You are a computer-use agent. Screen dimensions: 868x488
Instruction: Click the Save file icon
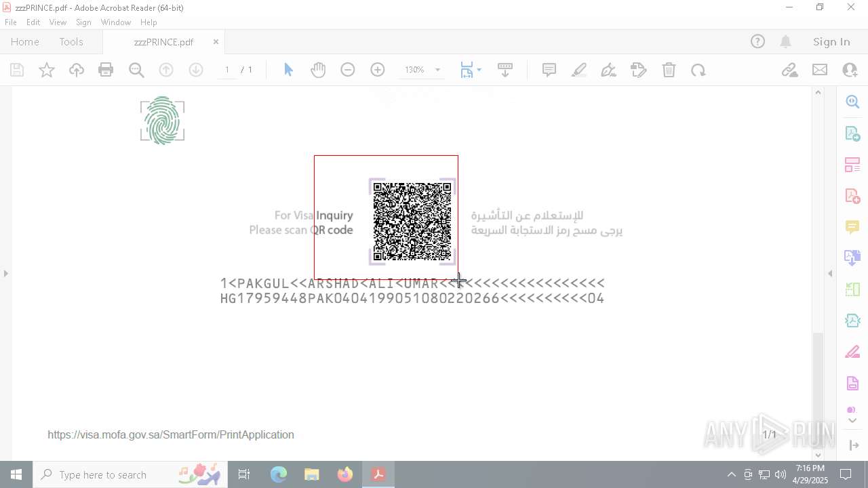tap(17, 70)
